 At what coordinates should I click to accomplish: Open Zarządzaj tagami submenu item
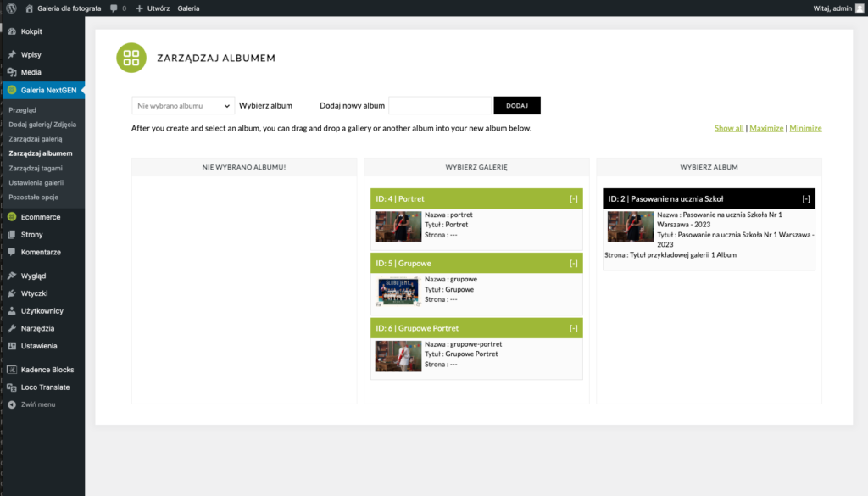point(37,169)
